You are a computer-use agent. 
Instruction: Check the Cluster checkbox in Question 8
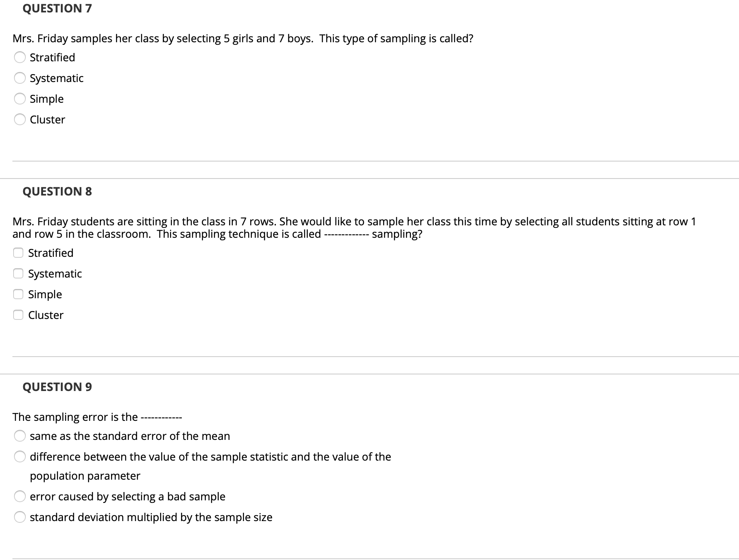[x=18, y=315]
